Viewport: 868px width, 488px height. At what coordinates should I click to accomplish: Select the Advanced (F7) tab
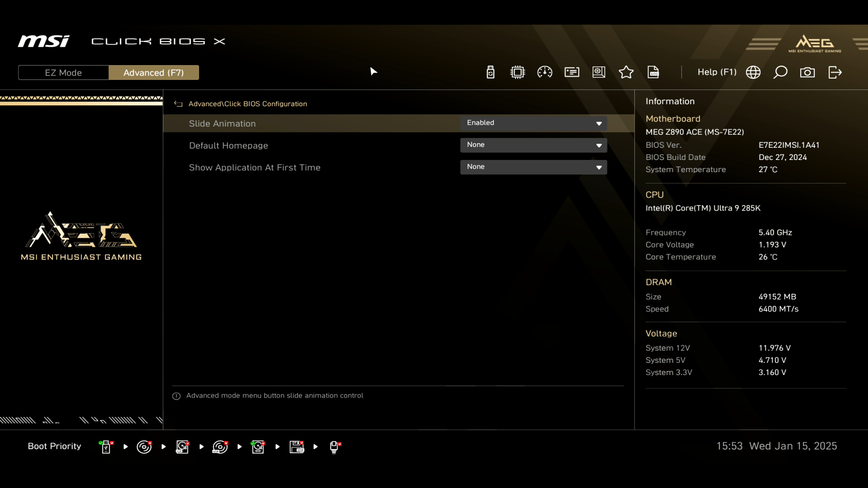click(x=154, y=73)
